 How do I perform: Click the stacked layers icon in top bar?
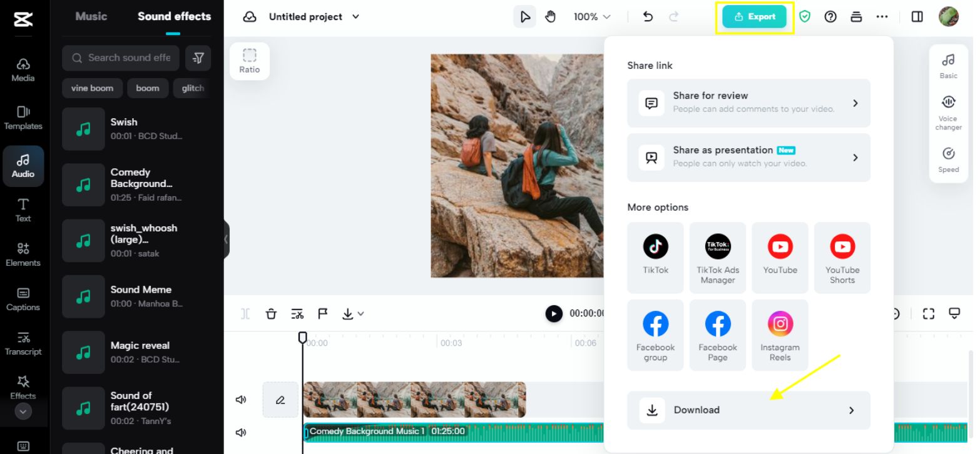[856, 17]
